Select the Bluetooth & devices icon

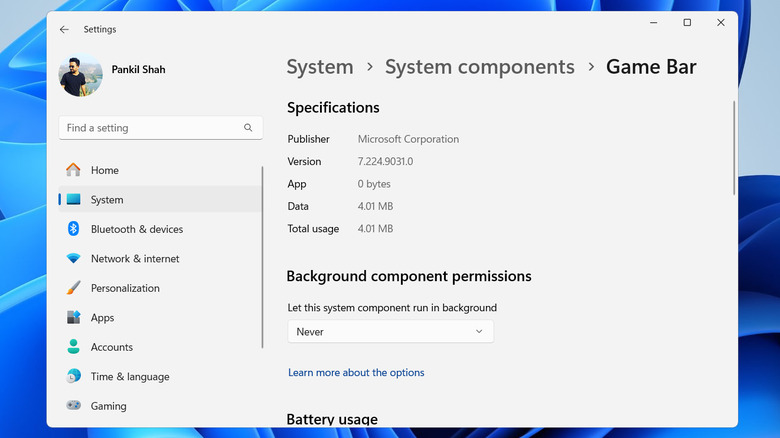(73, 229)
